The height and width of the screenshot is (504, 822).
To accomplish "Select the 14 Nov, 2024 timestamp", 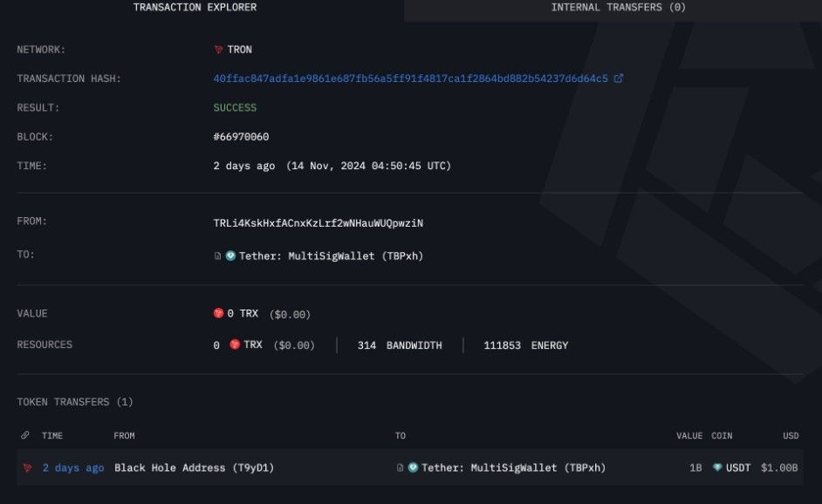I will click(x=368, y=166).
